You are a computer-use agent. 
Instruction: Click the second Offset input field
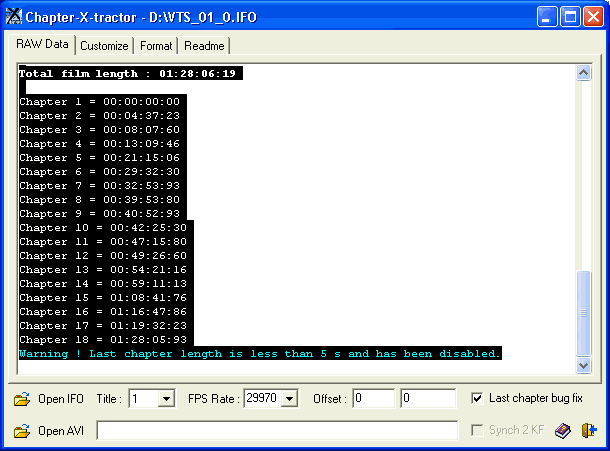(x=428, y=398)
